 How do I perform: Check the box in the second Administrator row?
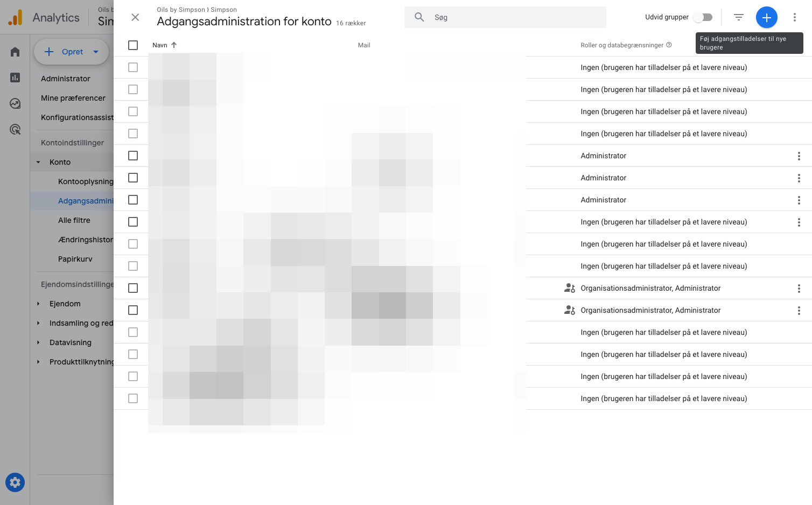point(133,178)
